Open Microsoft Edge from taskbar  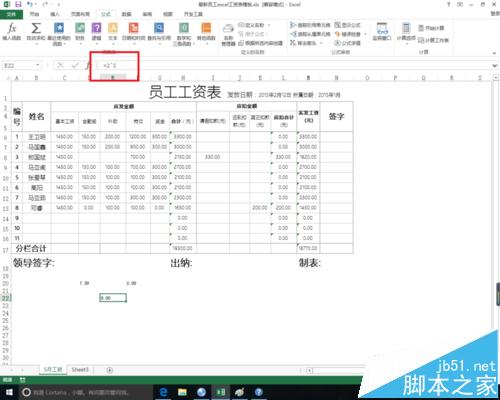[163, 392]
